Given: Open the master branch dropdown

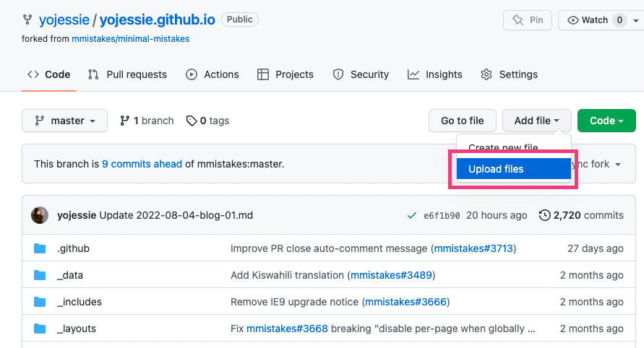Looking at the screenshot, I should (x=64, y=121).
